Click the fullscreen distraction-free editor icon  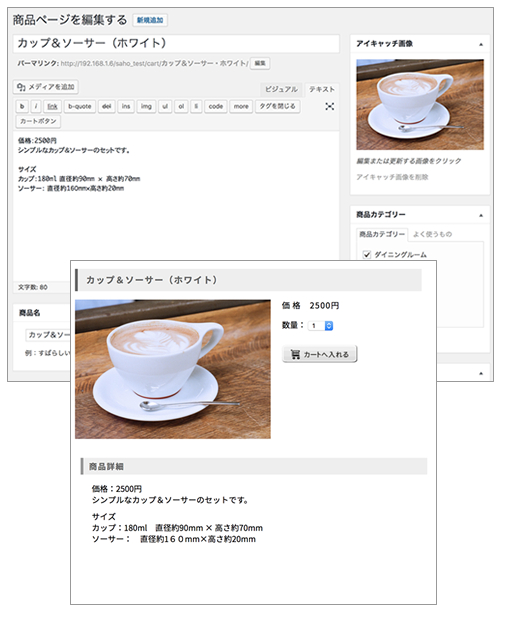(x=330, y=106)
